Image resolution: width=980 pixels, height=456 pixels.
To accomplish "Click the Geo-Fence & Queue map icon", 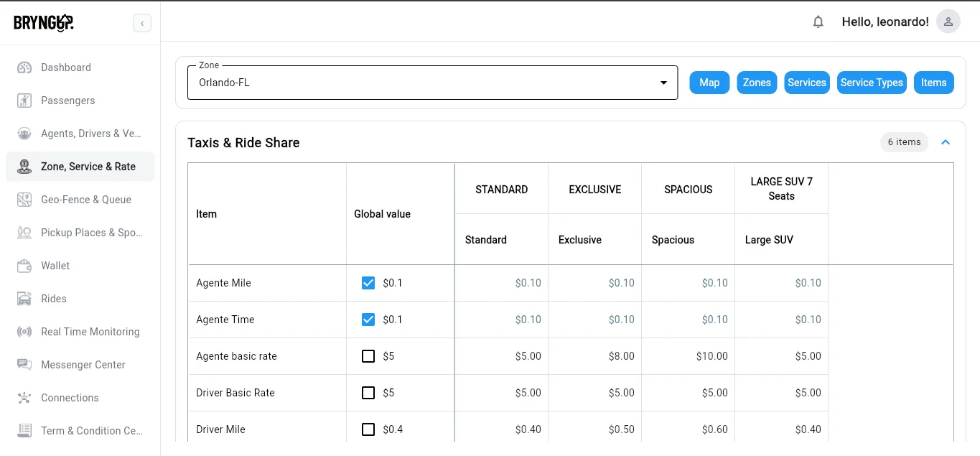I will (x=24, y=200).
